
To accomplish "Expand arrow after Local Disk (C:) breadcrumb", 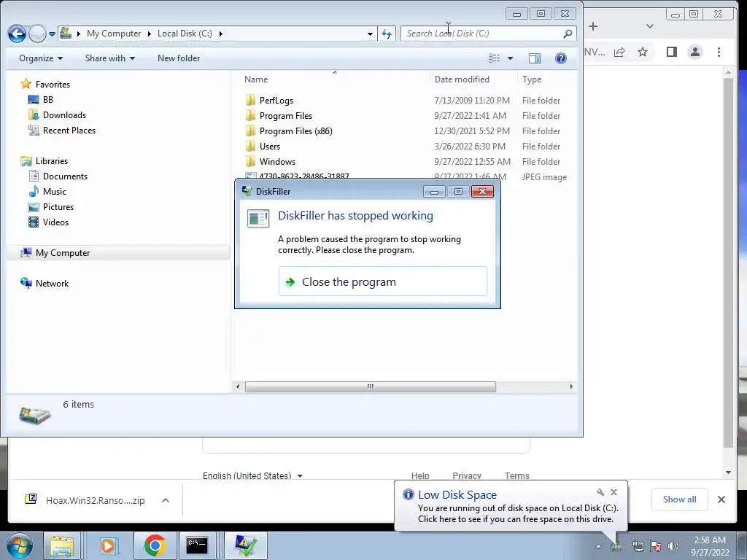I will coord(220,34).
